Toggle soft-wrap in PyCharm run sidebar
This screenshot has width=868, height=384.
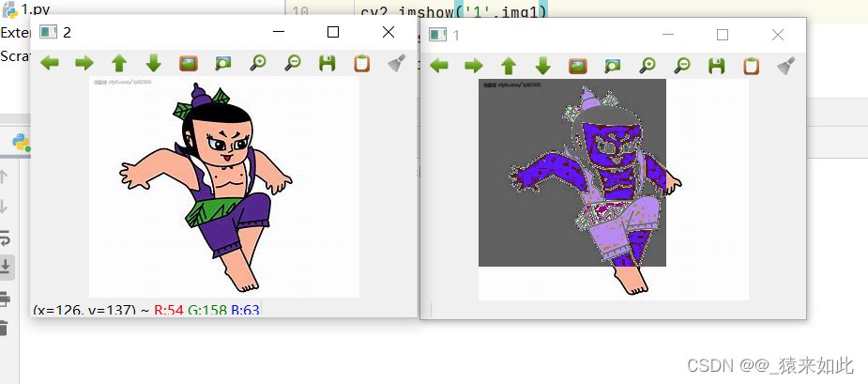click(4, 238)
